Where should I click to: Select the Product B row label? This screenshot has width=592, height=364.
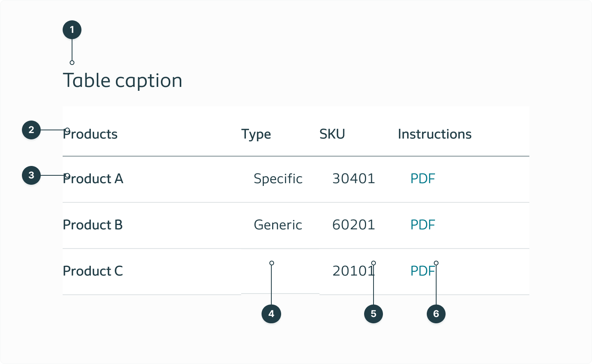[92, 225]
